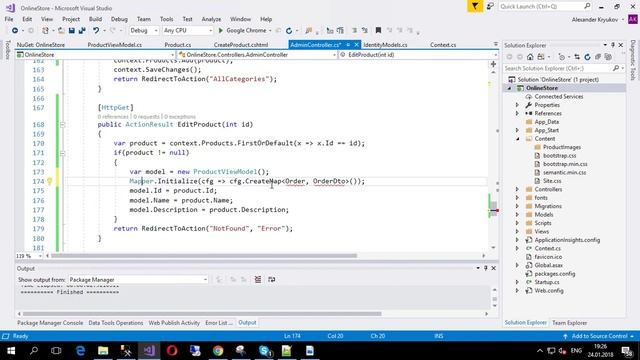Expand the Views folder node

click(x=517, y=231)
